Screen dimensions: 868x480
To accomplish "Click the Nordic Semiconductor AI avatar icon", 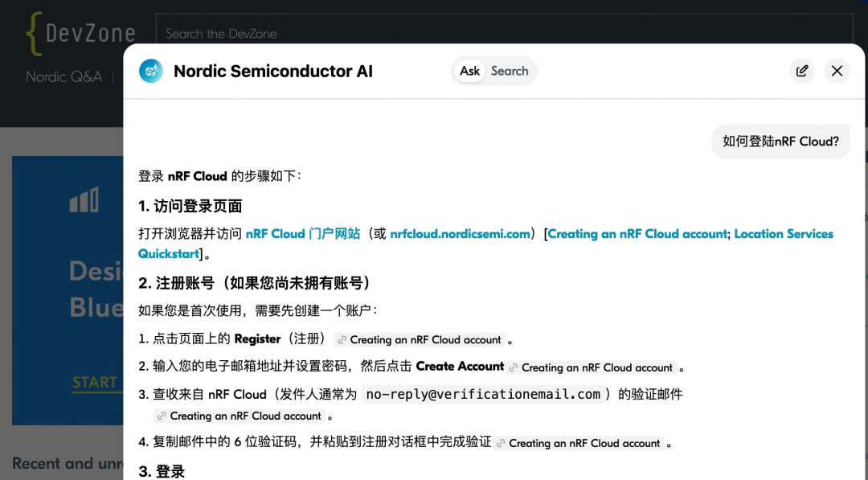I will (150, 71).
